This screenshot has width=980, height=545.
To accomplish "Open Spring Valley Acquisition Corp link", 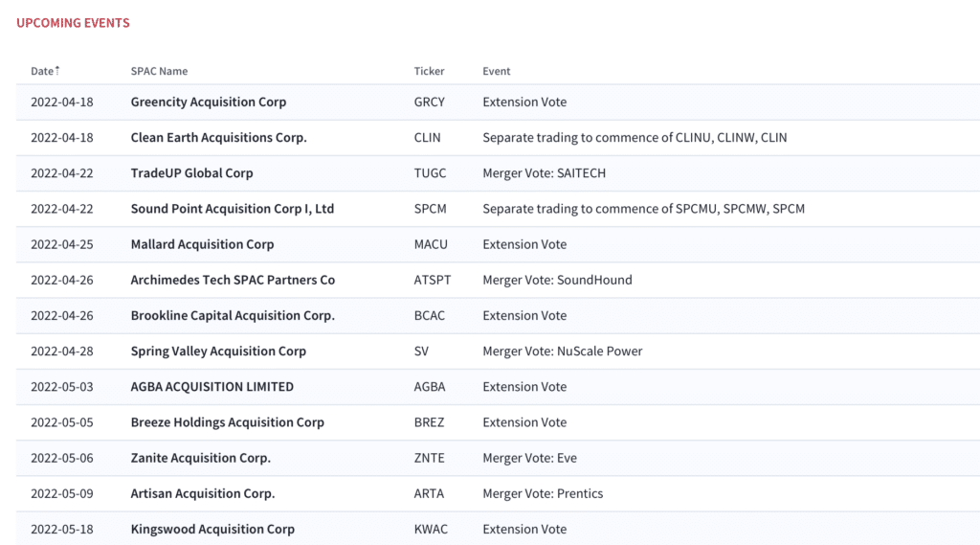I will 218,352.
